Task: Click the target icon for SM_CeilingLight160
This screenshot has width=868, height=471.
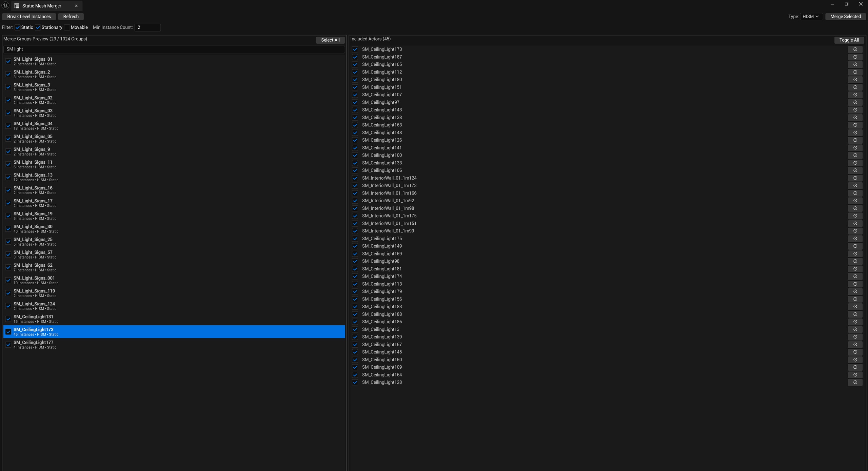Action: click(855, 360)
